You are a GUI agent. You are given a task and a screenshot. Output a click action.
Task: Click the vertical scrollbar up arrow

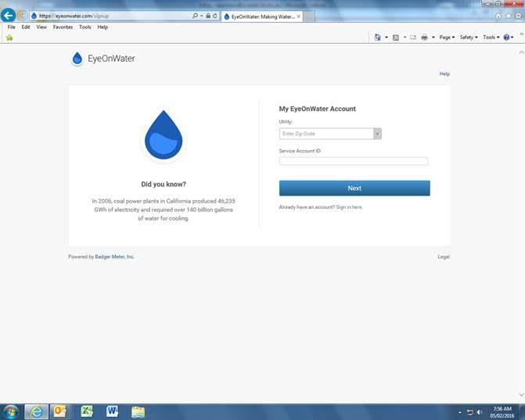coord(521,52)
